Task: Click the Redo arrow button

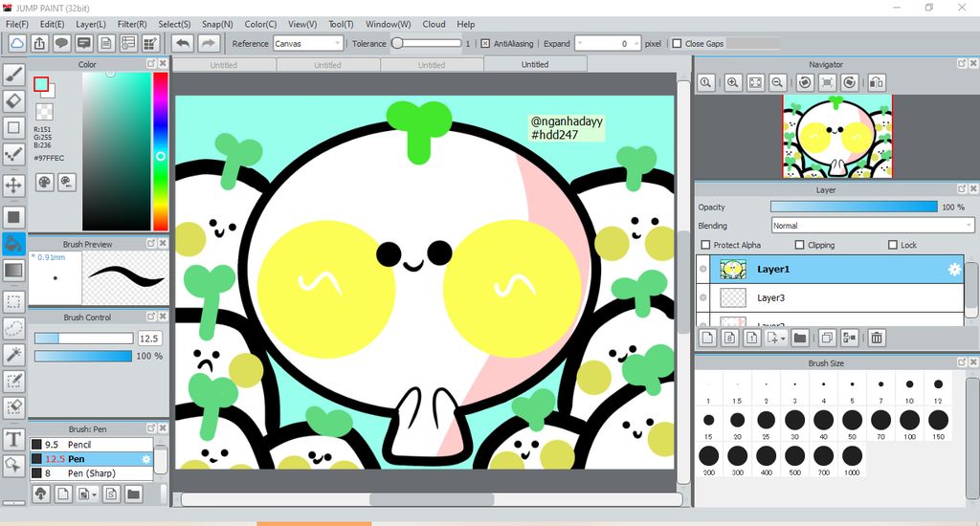Action: tap(209, 44)
